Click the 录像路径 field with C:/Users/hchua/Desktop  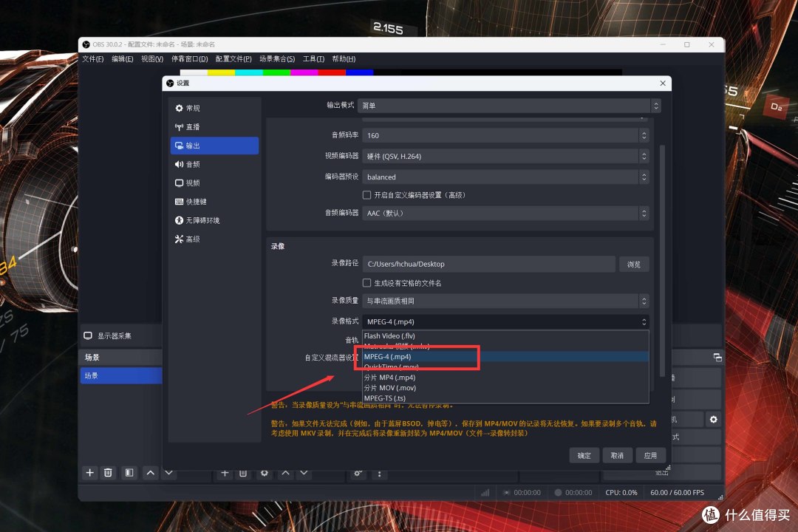(x=488, y=265)
